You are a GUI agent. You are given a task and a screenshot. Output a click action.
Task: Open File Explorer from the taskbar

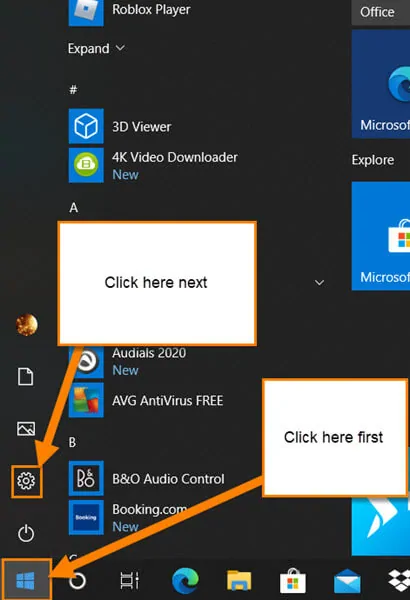(x=239, y=580)
